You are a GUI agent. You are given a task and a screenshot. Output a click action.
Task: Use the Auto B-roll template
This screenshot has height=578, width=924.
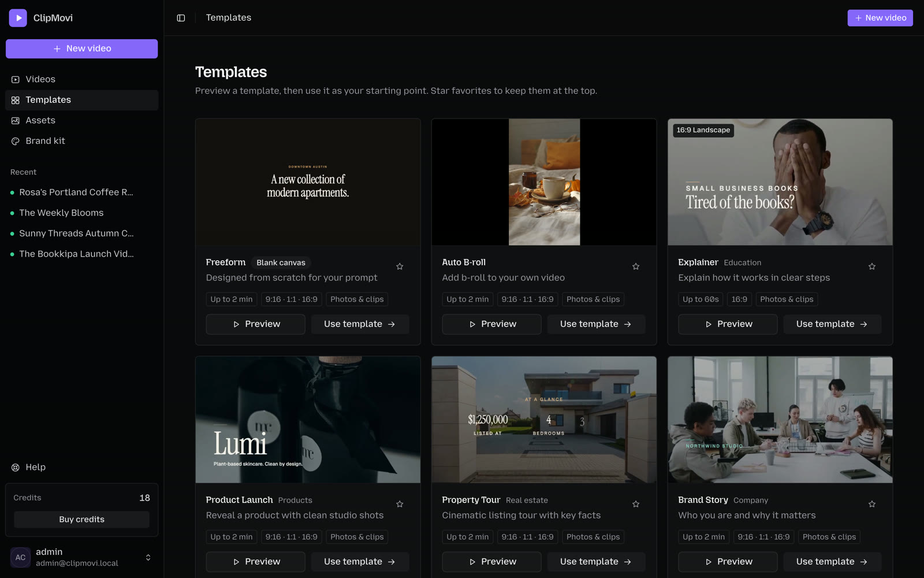click(x=596, y=324)
